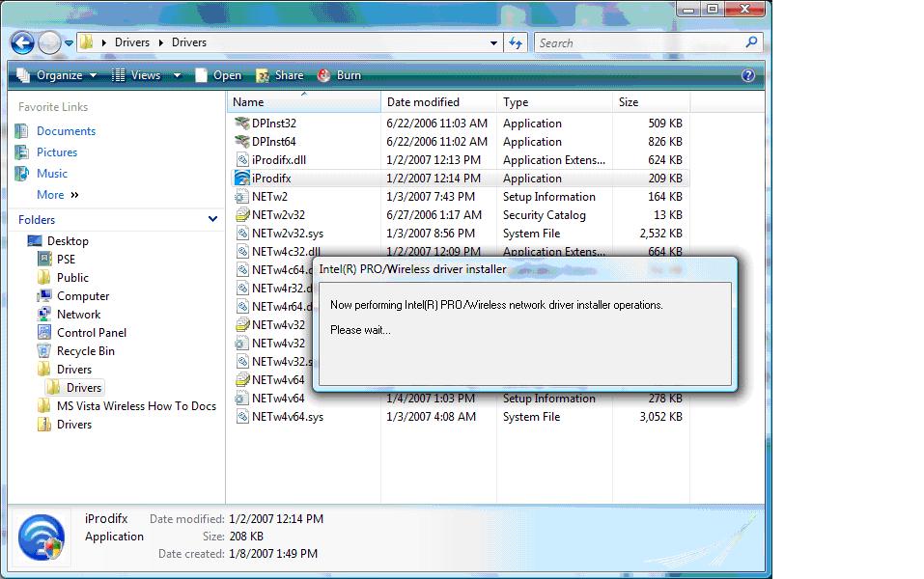Click Drivers in the address bar path first segment
Screen dimensions: 924x579
click(132, 42)
